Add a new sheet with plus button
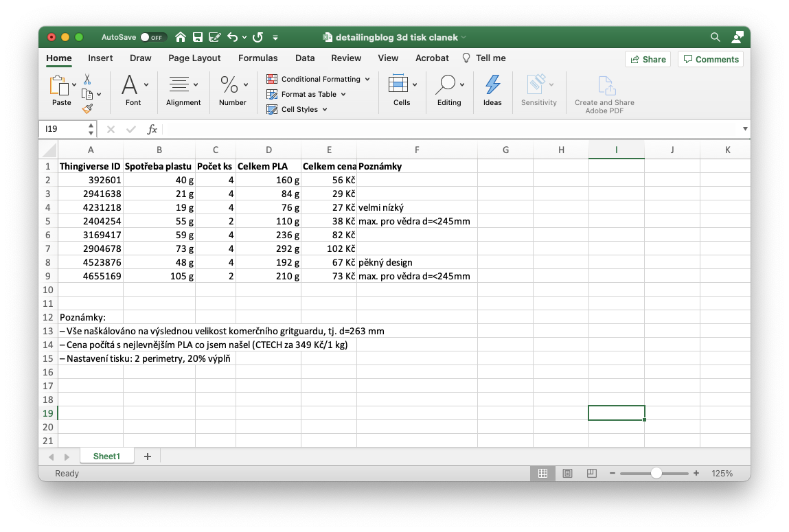This screenshot has width=789, height=532. (147, 456)
